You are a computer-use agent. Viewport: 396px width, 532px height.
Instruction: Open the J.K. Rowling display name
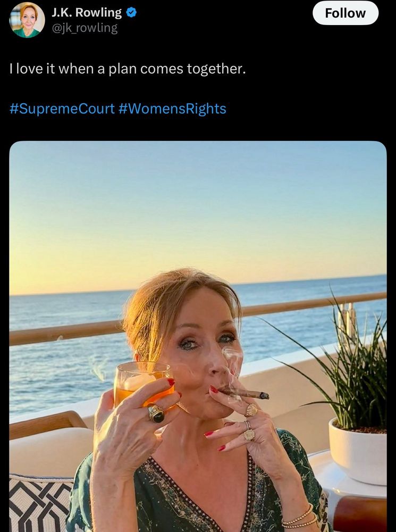pos(86,12)
